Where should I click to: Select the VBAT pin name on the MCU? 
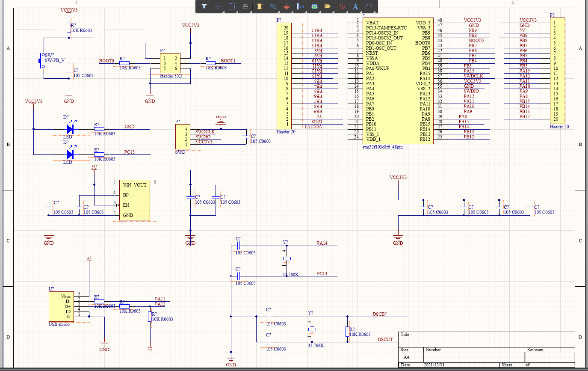tap(372, 22)
